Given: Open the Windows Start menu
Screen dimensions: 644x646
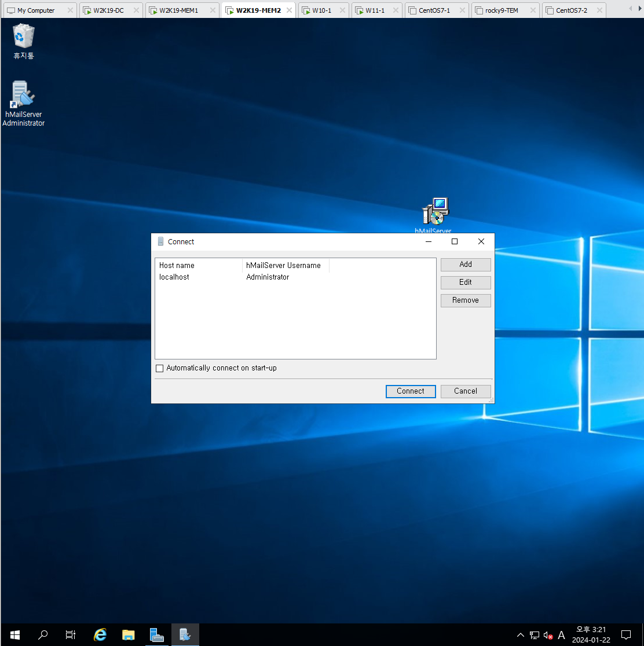Looking at the screenshot, I should click(15, 635).
